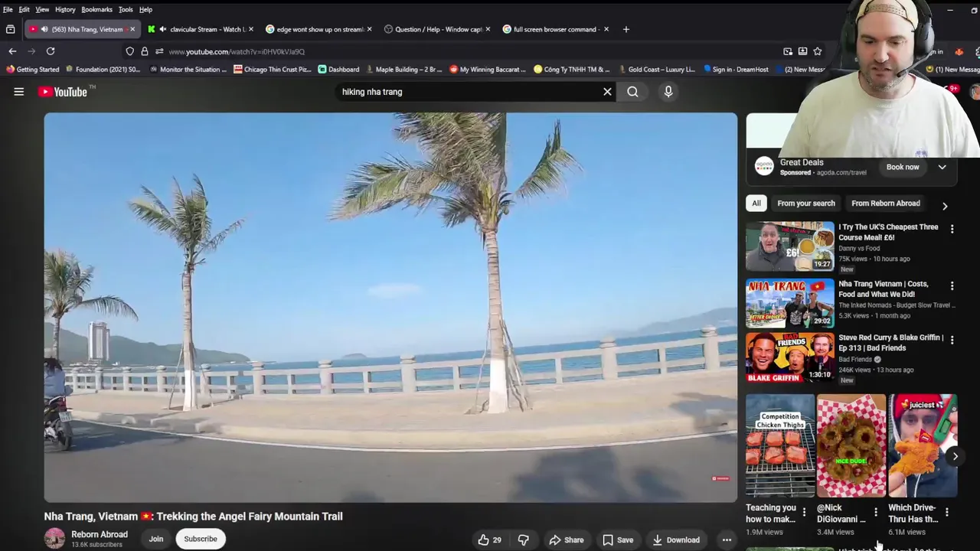
Task: Open the Bookmarks menu
Action: 96,9
